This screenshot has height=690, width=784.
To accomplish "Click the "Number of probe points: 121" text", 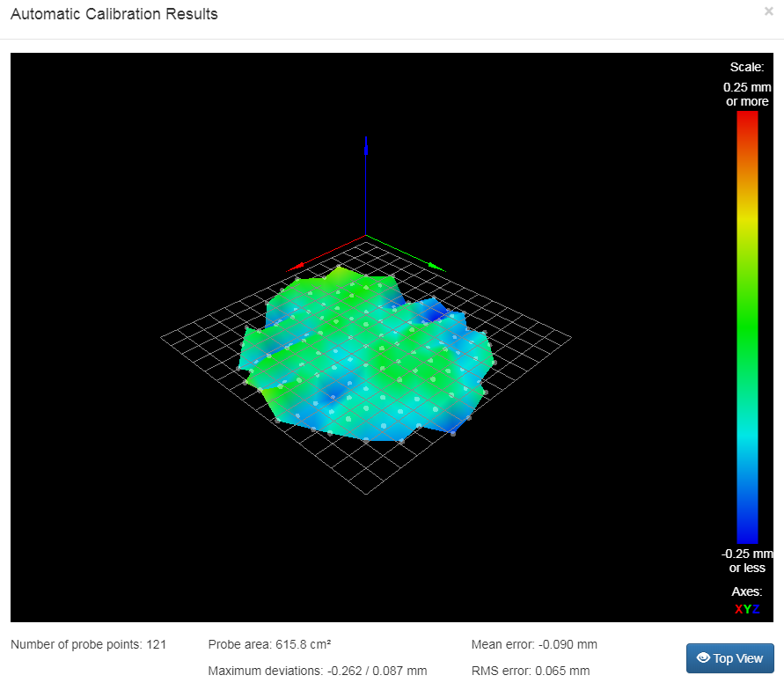I will click(88, 644).
